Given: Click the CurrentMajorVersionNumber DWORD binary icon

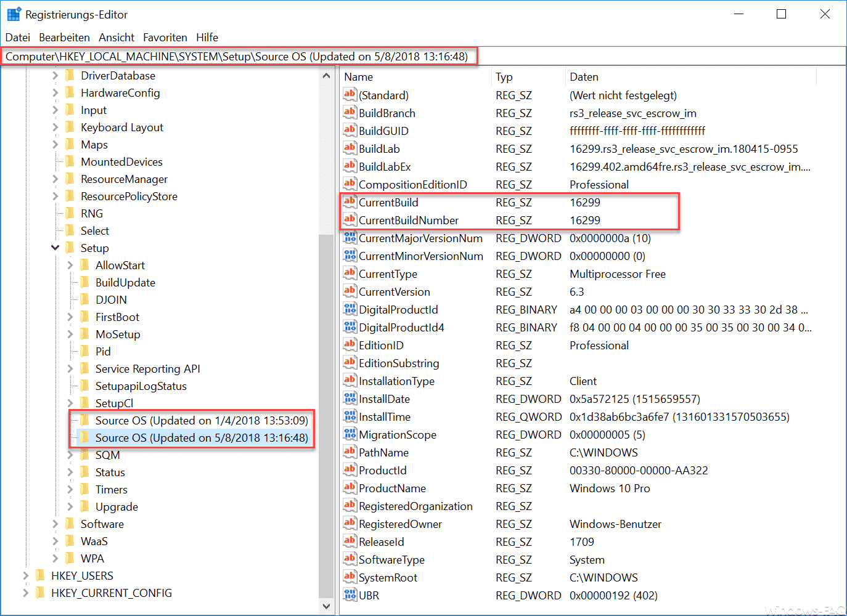Looking at the screenshot, I should [350, 238].
